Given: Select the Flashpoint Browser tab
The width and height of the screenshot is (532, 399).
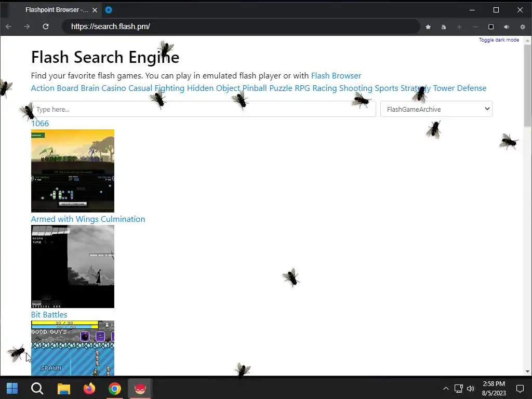Looking at the screenshot, I should pos(56,10).
